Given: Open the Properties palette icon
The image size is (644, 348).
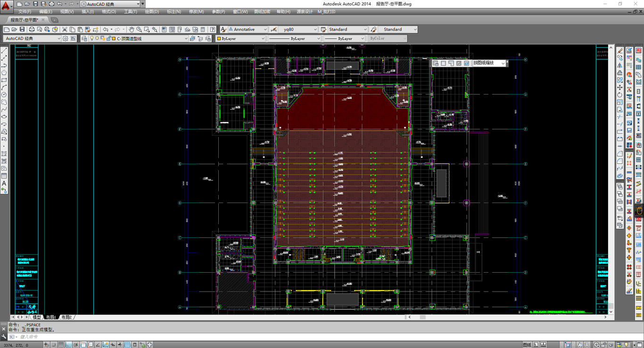Looking at the screenshot, I should pos(164,29).
